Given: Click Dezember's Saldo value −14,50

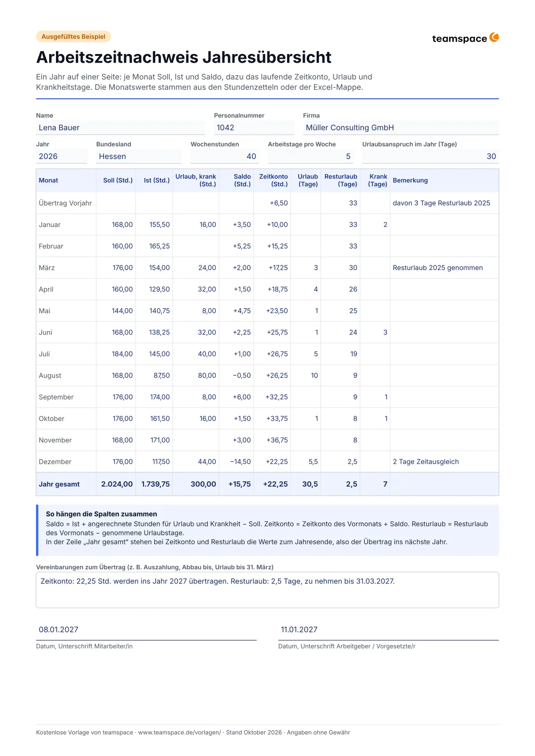Looking at the screenshot, I should (x=241, y=462).
